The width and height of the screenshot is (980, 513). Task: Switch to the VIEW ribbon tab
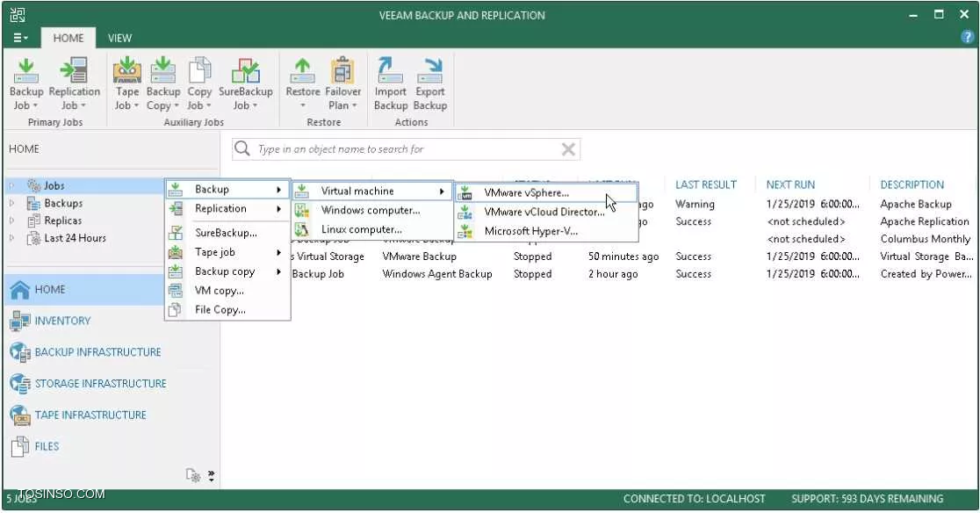coord(119,38)
